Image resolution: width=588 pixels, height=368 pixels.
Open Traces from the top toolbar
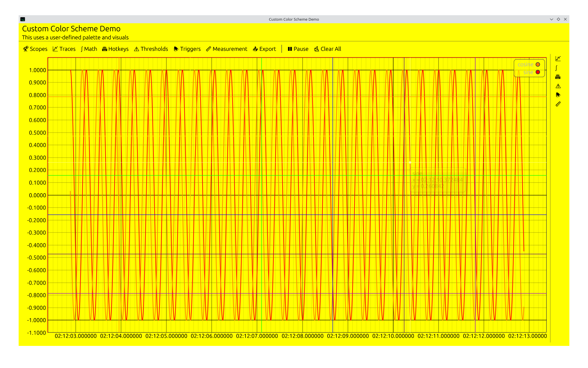(x=64, y=49)
